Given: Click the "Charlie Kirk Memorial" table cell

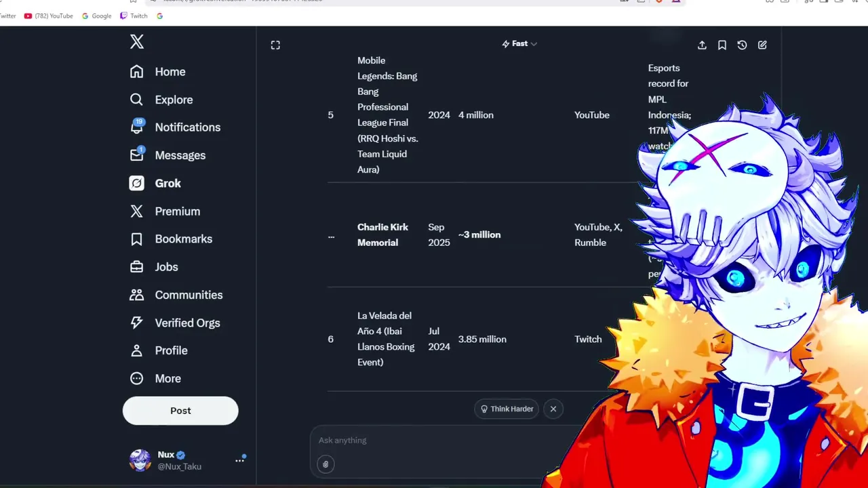Looking at the screenshot, I should coord(382,235).
